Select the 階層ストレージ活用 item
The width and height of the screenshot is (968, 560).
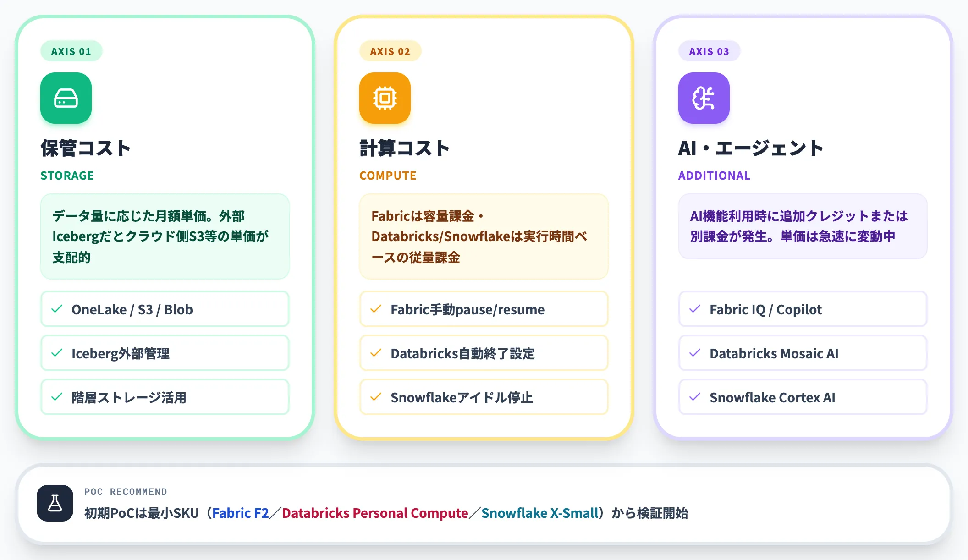click(165, 397)
